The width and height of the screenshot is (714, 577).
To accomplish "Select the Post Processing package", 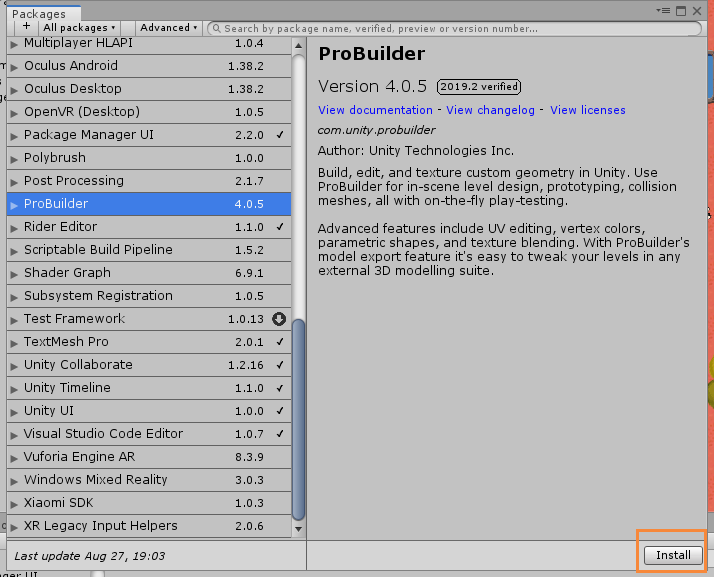I will (149, 181).
